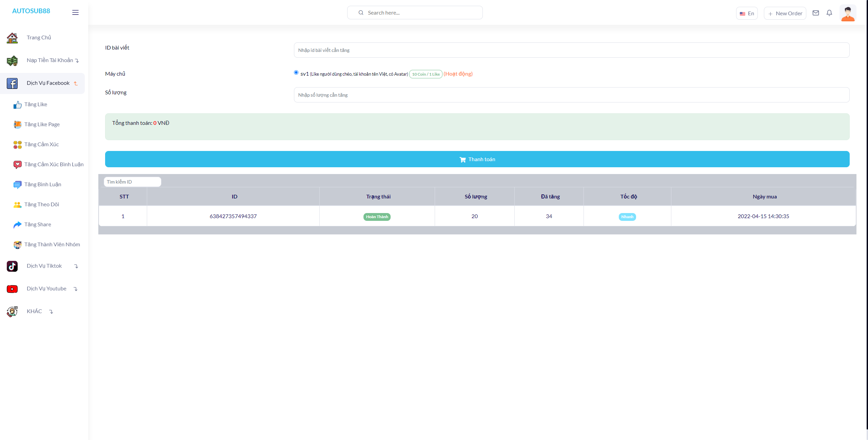Image resolution: width=868 pixels, height=440 pixels.
Task: Expand the Nạp Tiền Tài Khoản arrow
Action: [77, 61]
